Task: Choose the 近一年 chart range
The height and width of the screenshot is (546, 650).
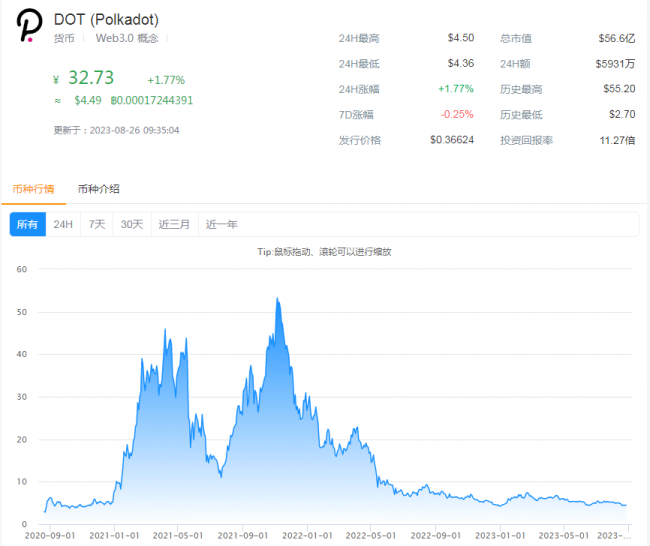Action: [x=222, y=224]
